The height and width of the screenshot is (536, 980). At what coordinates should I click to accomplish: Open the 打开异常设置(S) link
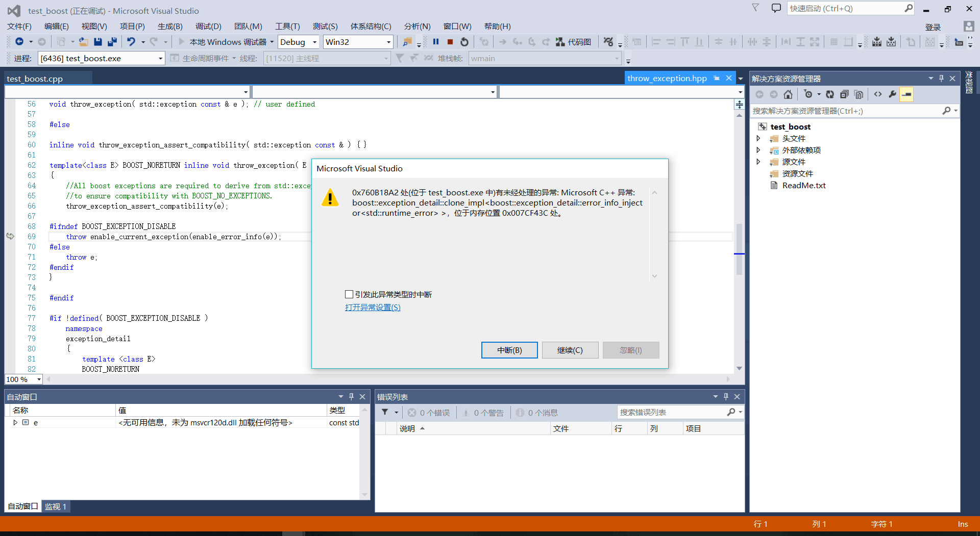click(x=373, y=307)
